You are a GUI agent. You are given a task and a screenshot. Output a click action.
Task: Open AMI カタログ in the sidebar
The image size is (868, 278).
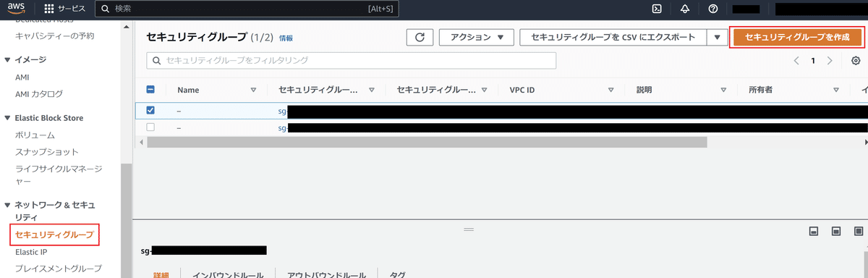[x=39, y=93]
